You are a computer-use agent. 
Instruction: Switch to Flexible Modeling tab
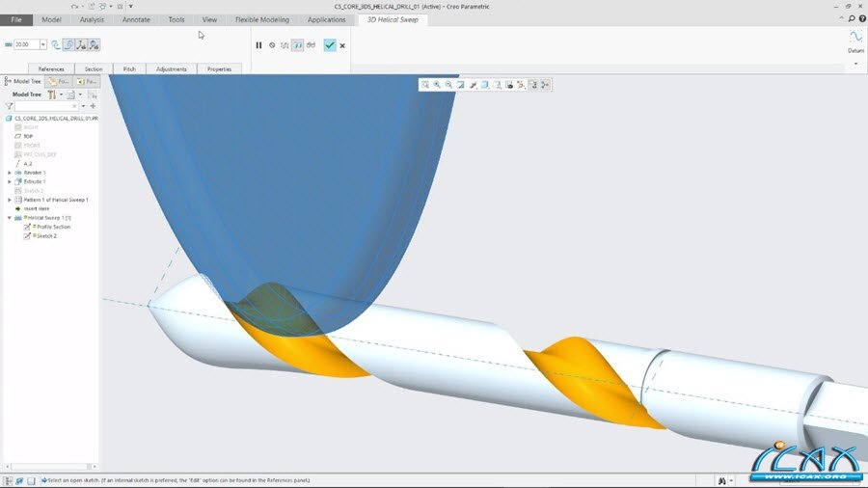[261, 19]
